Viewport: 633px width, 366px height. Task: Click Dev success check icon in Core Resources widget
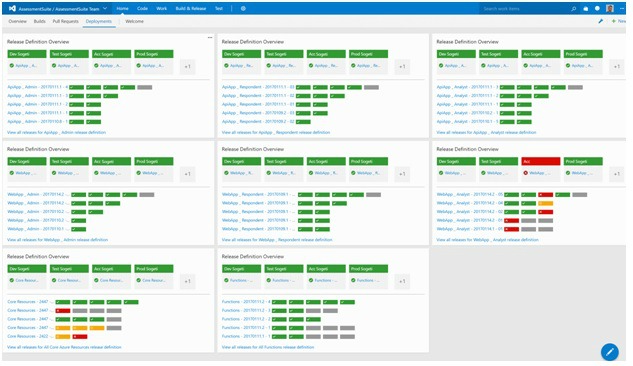11,280
